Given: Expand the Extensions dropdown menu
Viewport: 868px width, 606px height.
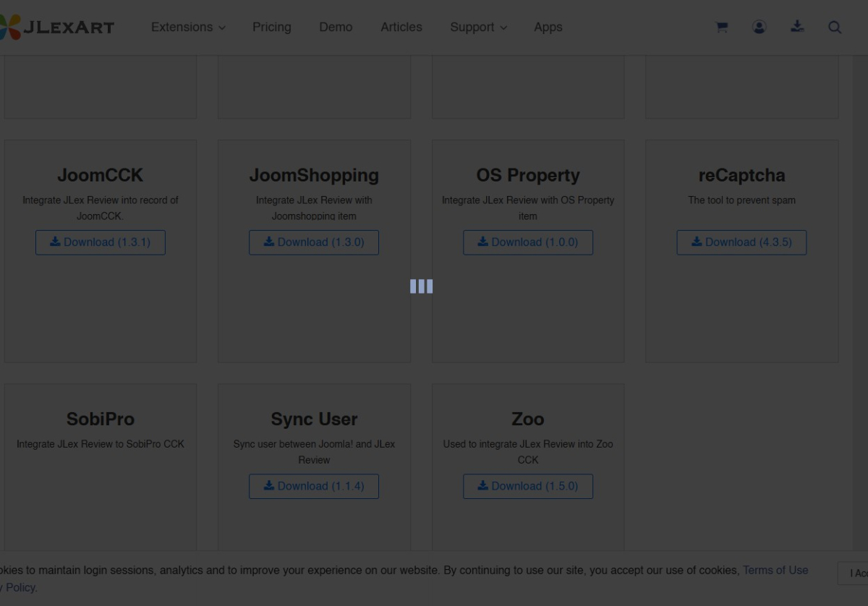Looking at the screenshot, I should click(x=188, y=27).
